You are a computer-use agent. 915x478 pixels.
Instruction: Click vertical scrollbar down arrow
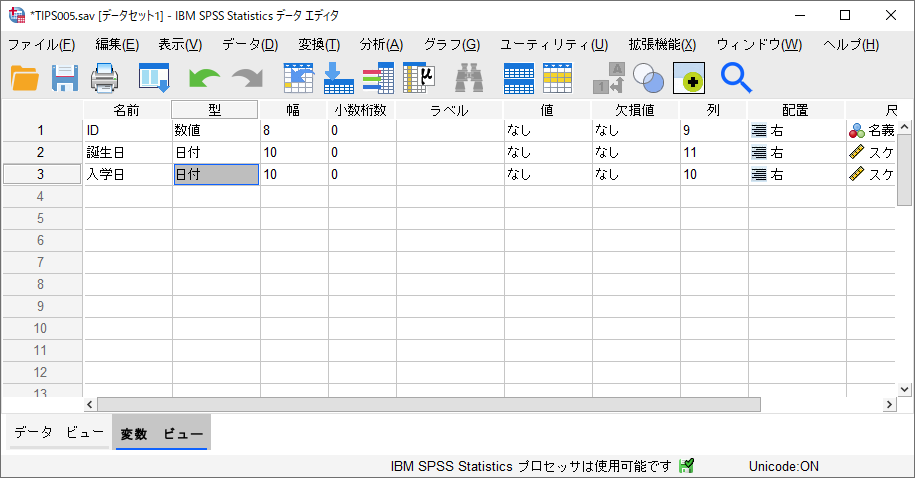[x=904, y=389]
